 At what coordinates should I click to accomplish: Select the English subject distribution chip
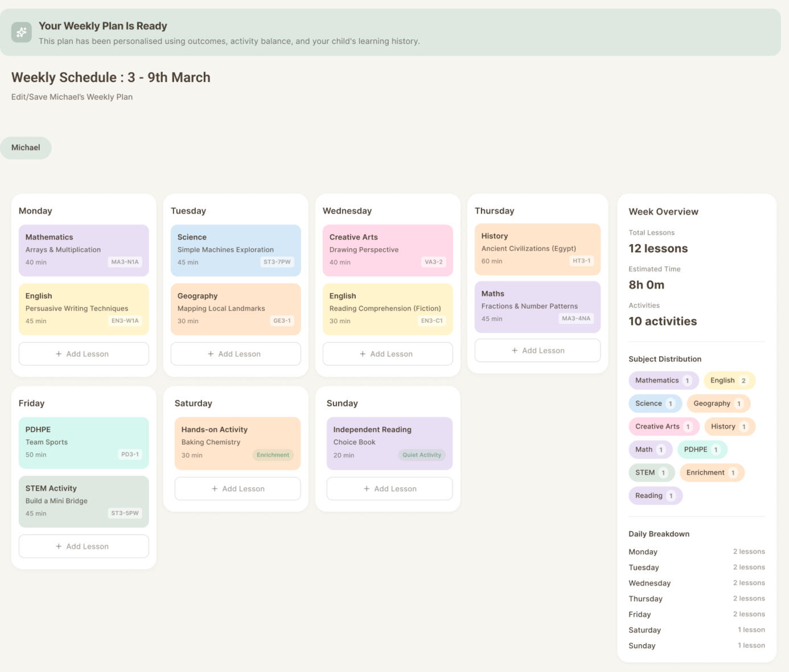pos(729,381)
